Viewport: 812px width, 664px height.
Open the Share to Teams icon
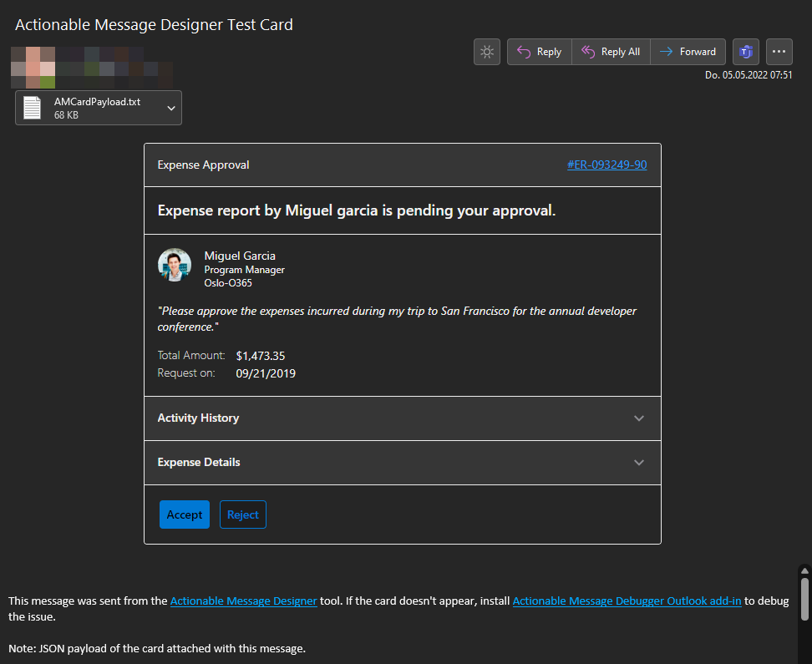[745, 51]
